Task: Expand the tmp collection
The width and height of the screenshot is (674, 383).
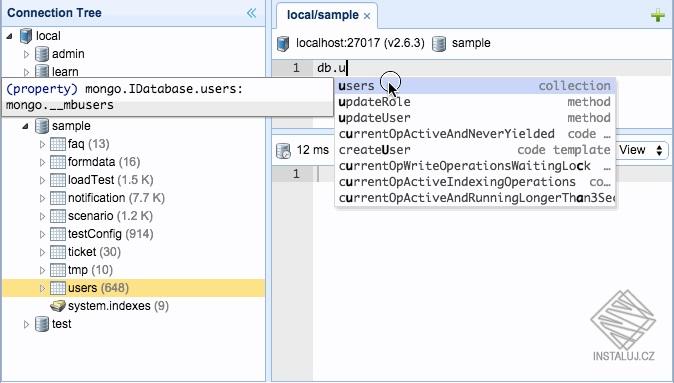Action: tap(42, 270)
